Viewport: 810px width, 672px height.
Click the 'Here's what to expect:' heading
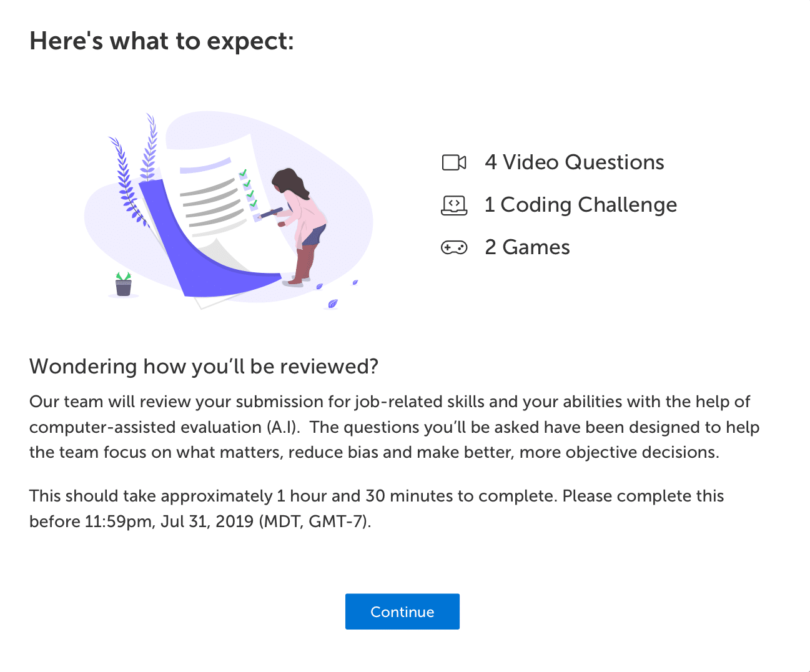[x=161, y=41]
